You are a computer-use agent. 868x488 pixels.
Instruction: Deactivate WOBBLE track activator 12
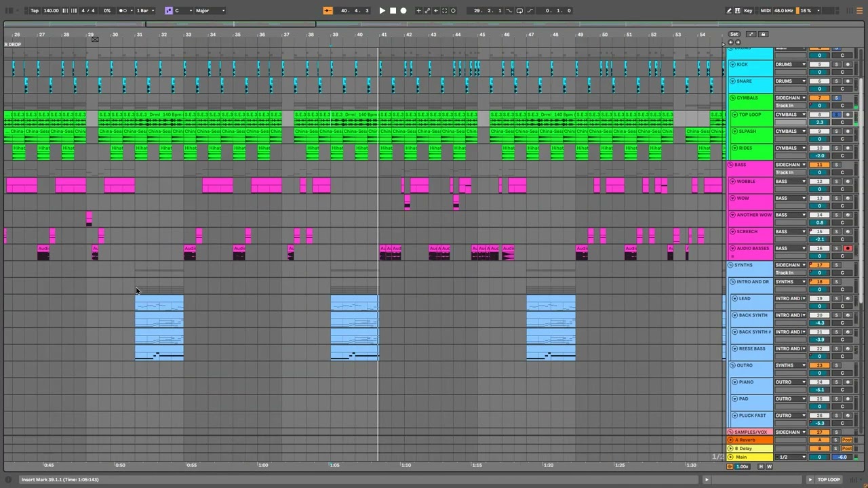(819, 182)
